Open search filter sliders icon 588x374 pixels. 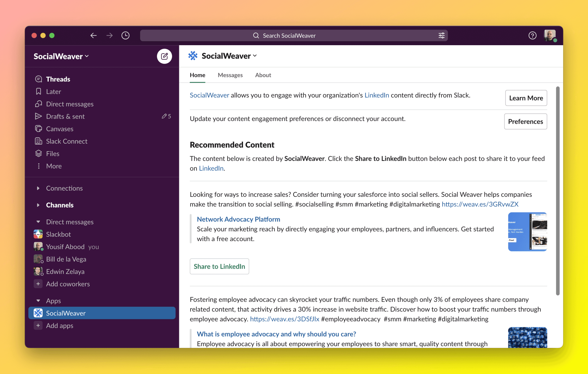click(x=441, y=36)
